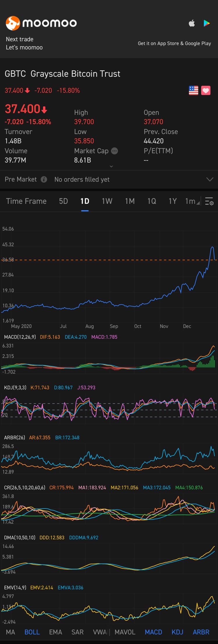Image resolution: width=218 pixels, height=644 pixels.
Task: Tap the Pre Market info icon
Action: click(44, 179)
